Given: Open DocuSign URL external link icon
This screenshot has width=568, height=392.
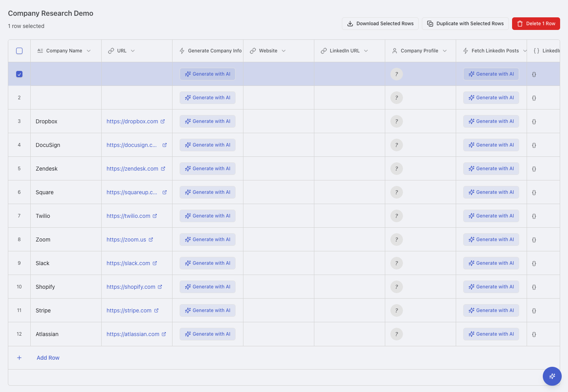Looking at the screenshot, I should click(x=165, y=145).
